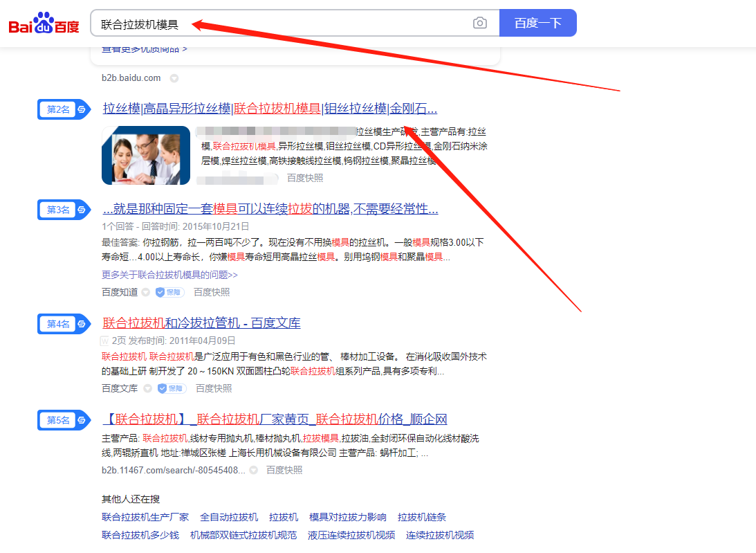Open 联合拉拔机和冷拔拉管机 百度文库 result

coord(201,323)
